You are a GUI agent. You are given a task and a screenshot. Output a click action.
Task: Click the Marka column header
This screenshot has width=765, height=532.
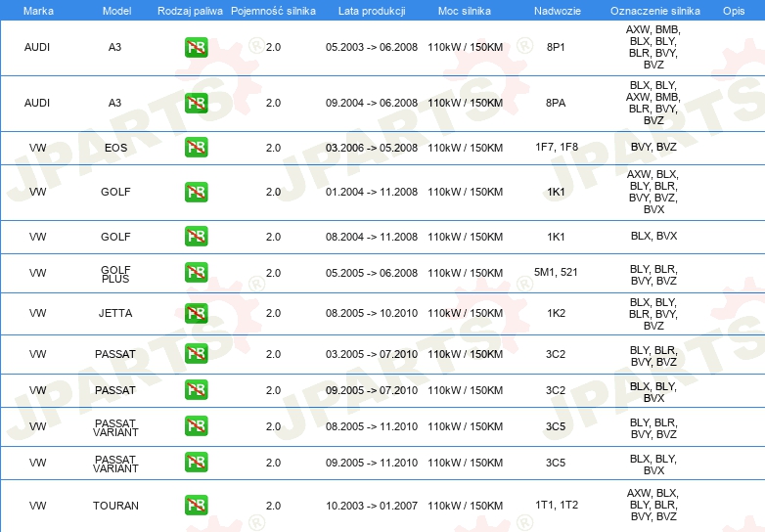tap(38, 11)
